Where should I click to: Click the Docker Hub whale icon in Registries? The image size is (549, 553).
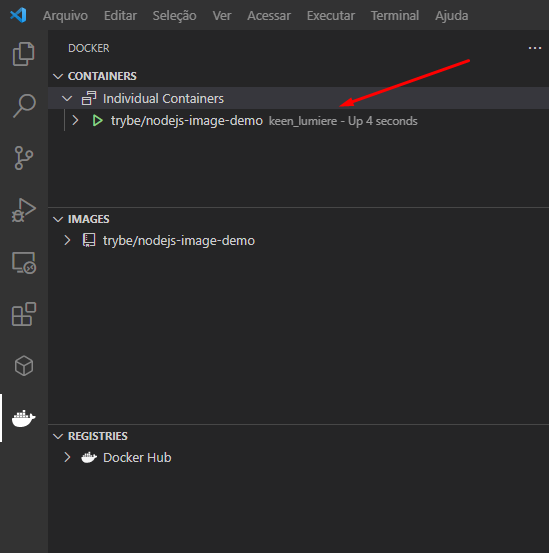click(x=89, y=457)
